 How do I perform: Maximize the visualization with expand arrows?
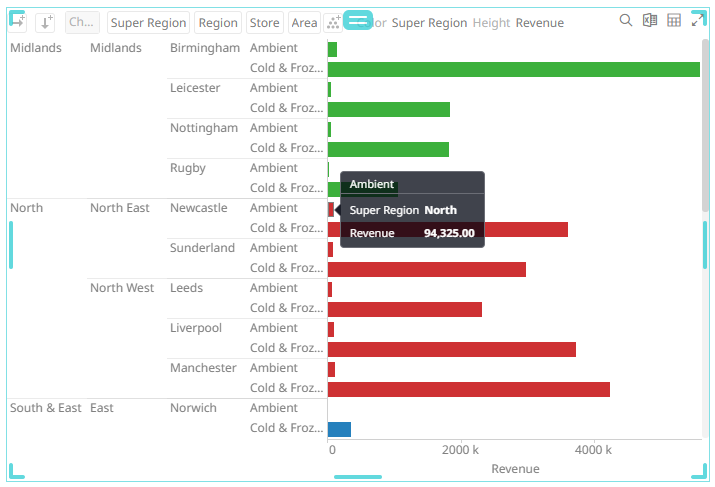click(698, 21)
